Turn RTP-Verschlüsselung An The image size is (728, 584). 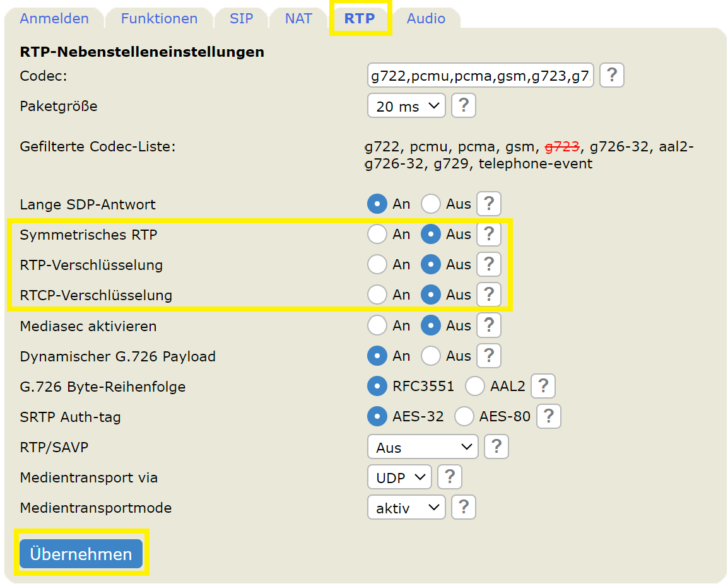[x=377, y=264]
